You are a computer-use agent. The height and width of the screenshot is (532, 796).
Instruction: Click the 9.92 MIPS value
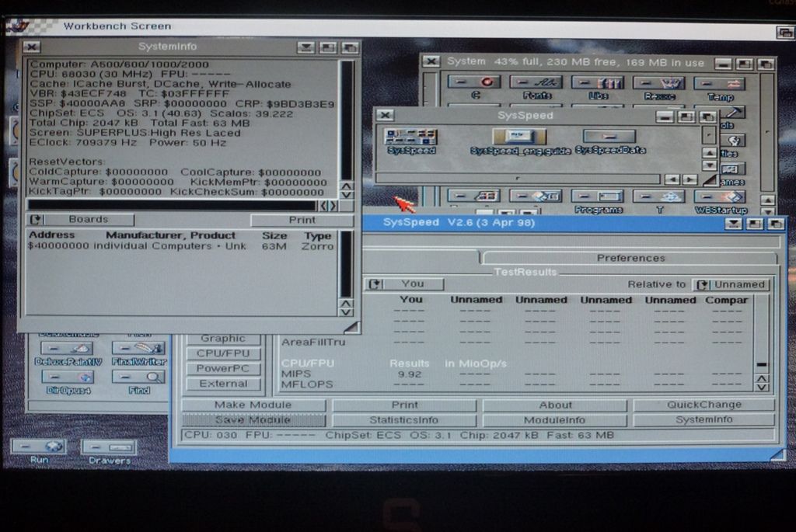click(x=410, y=375)
